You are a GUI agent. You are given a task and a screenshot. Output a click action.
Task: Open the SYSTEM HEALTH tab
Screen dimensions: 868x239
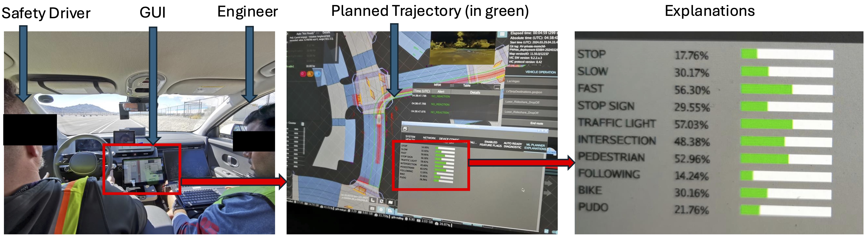tap(410, 138)
